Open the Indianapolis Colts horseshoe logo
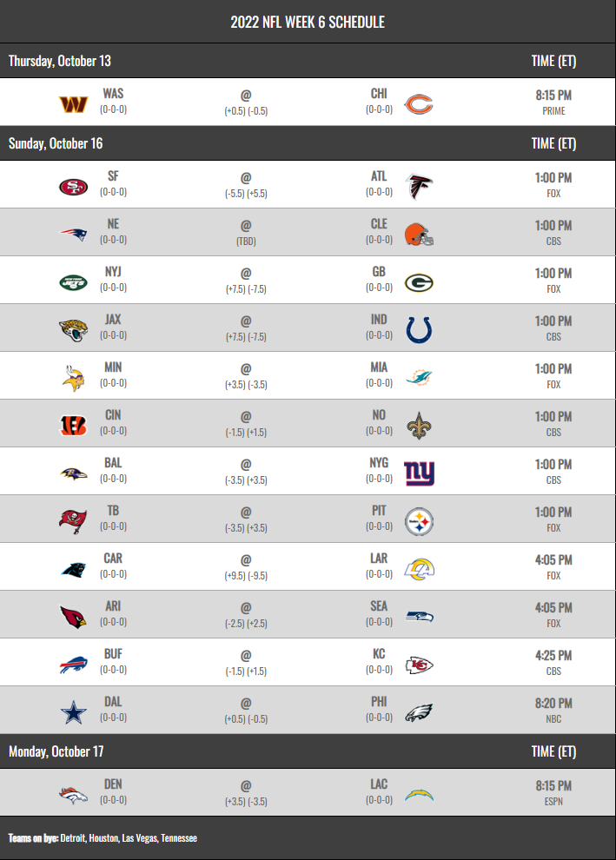The image size is (616, 860). [419, 330]
